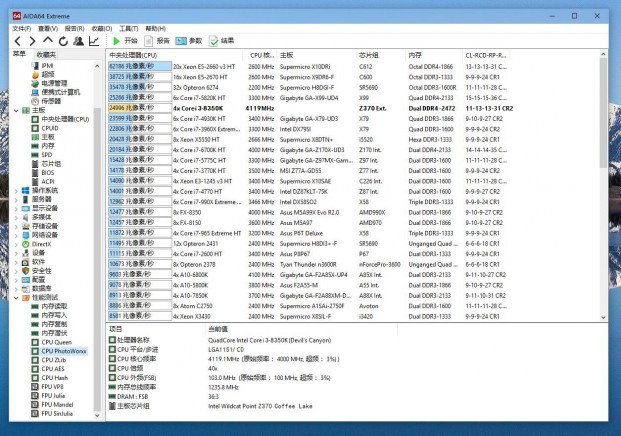621x436 pixels.
Task: Click the user profile icon in the toolbar
Action: [x=78, y=41]
